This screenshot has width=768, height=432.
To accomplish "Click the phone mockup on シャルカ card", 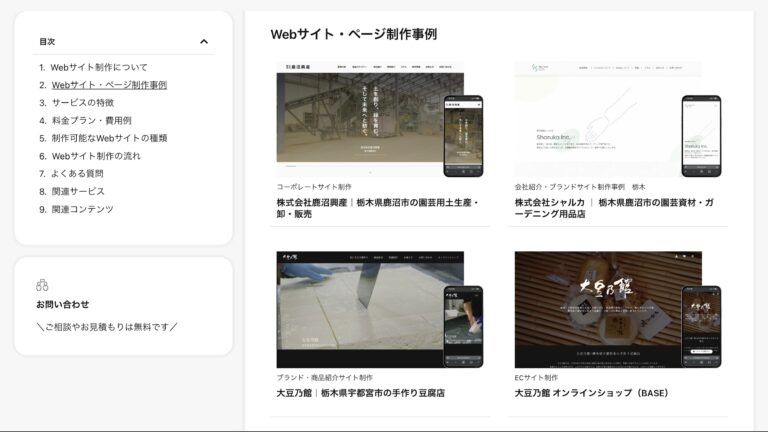I will click(701, 136).
